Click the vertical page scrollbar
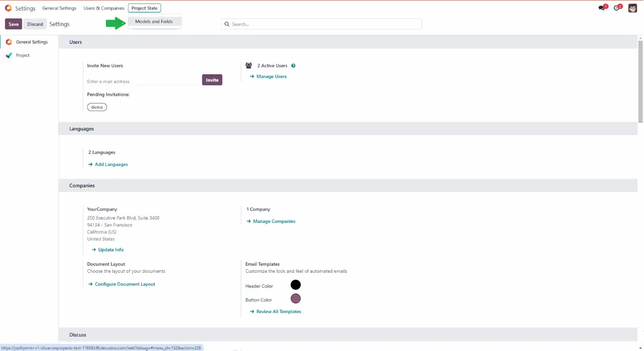Screen dimensions: 644x351 coord(641,81)
